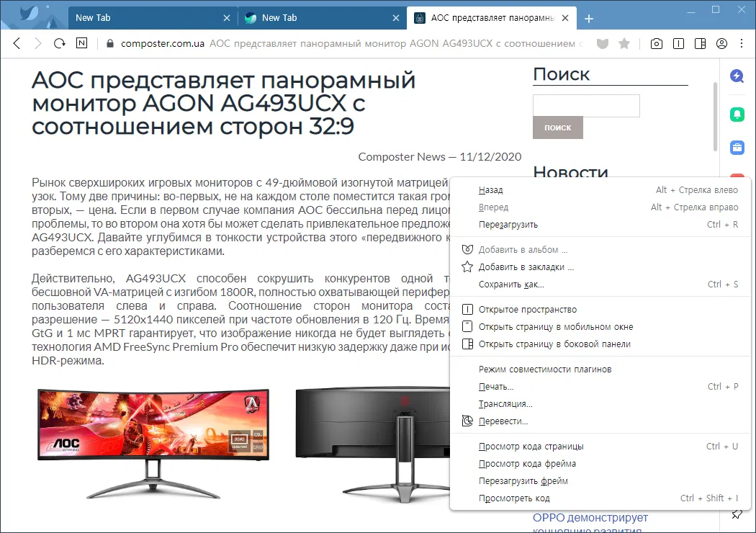Choose Перезагрузить фрейм menu entry

pos(600,481)
